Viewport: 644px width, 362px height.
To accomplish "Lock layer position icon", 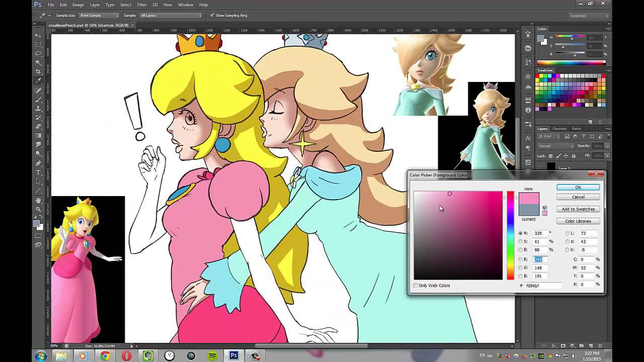I will (x=566, y=156).
